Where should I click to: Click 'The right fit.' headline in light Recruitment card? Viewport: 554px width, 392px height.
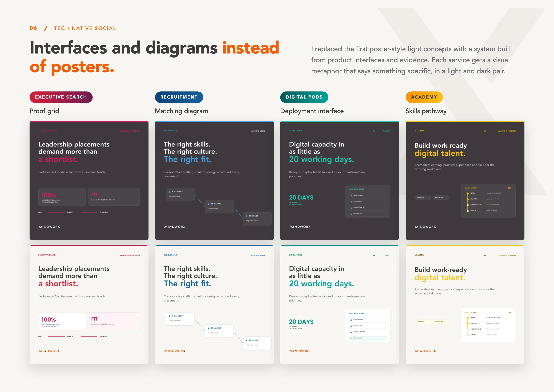pyautogui.click(x=187, y=284)
